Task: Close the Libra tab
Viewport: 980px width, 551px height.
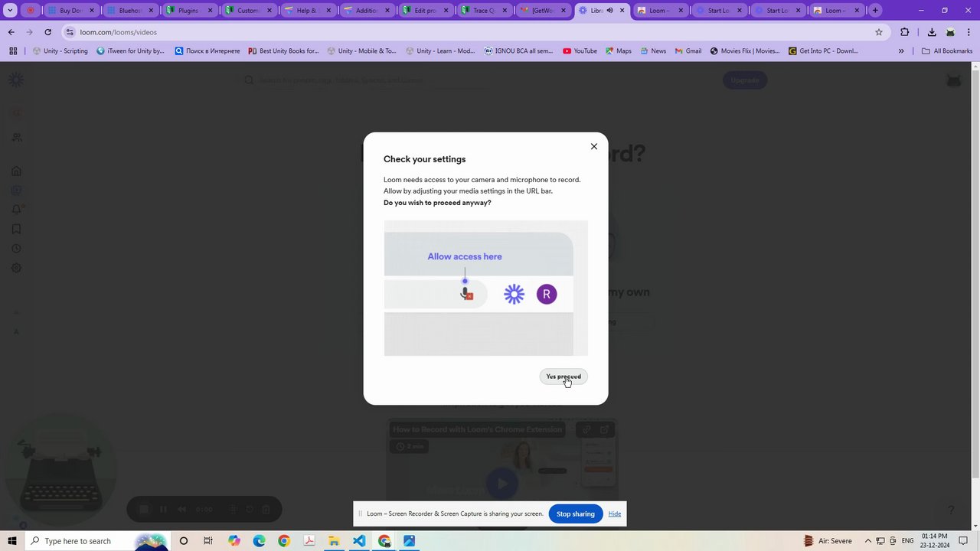Action: 622,11
